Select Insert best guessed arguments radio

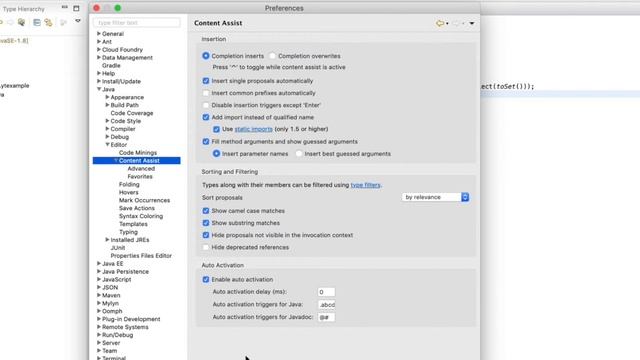(x=299, y=154)
